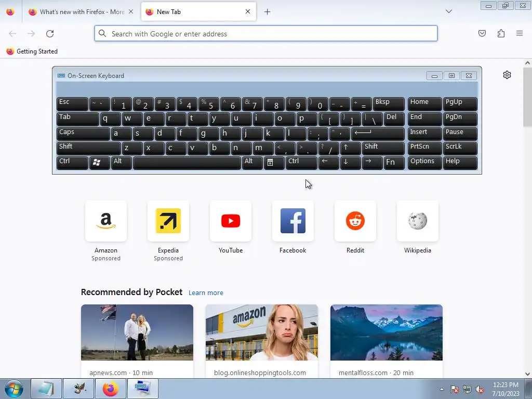Open the Save to Pocket icon
The image size is (532, 399).
coord(482,33)
